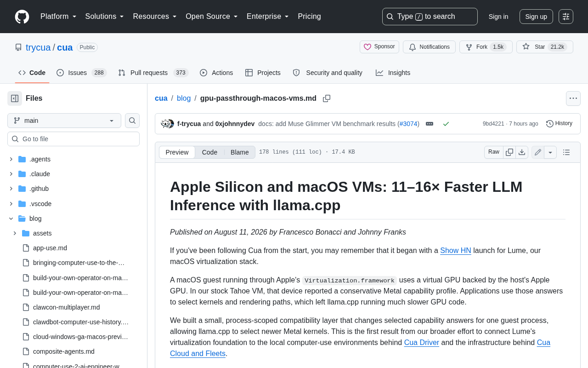588x368 pixels.
Task: Open the Pricing page
Action: (310, 17)
